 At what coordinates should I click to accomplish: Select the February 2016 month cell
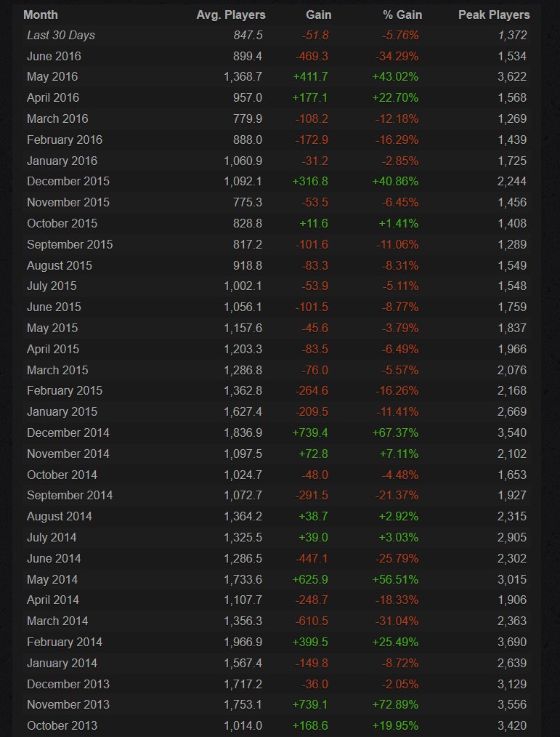(65, 140)
